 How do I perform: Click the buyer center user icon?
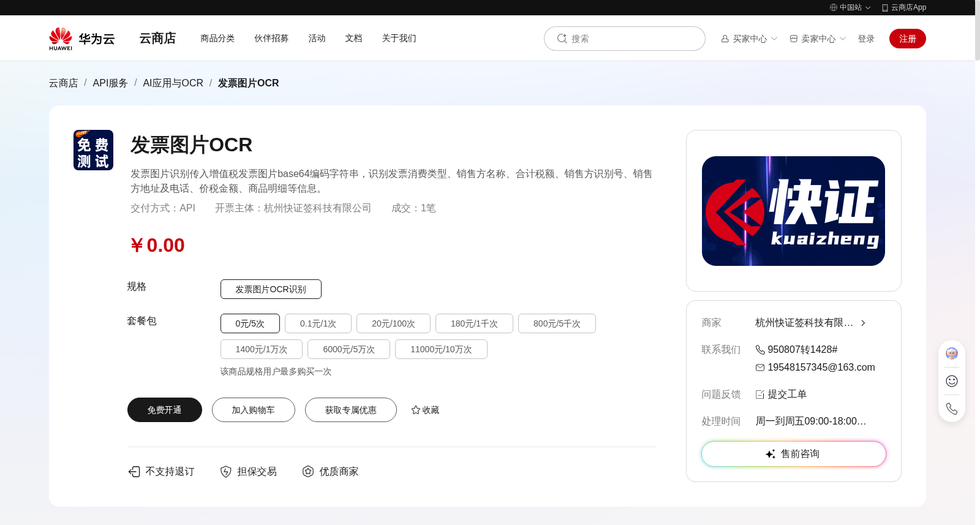point(725,39)
